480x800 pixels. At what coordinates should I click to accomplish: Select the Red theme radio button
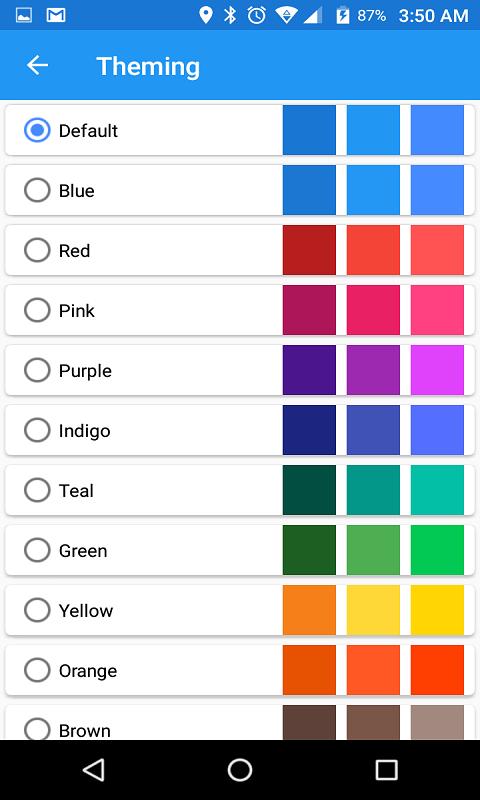pyautogui.click(x=37, y=251)
